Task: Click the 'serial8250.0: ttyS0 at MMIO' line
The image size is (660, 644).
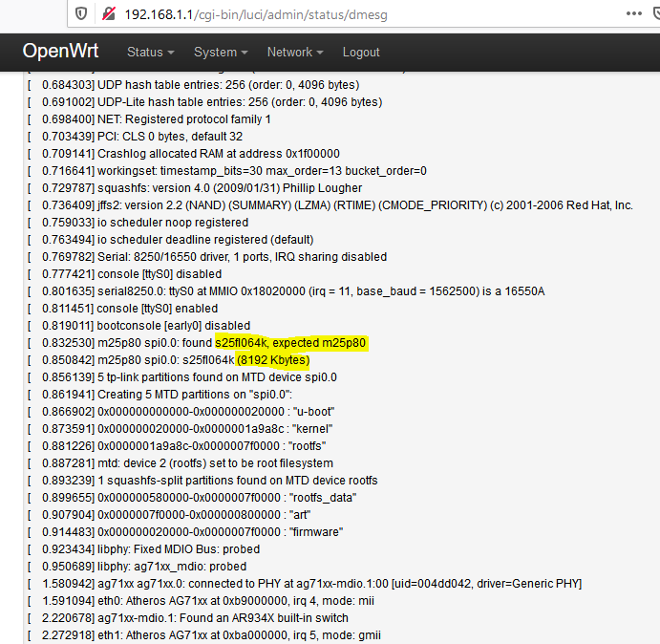Action: coord(287,291)
